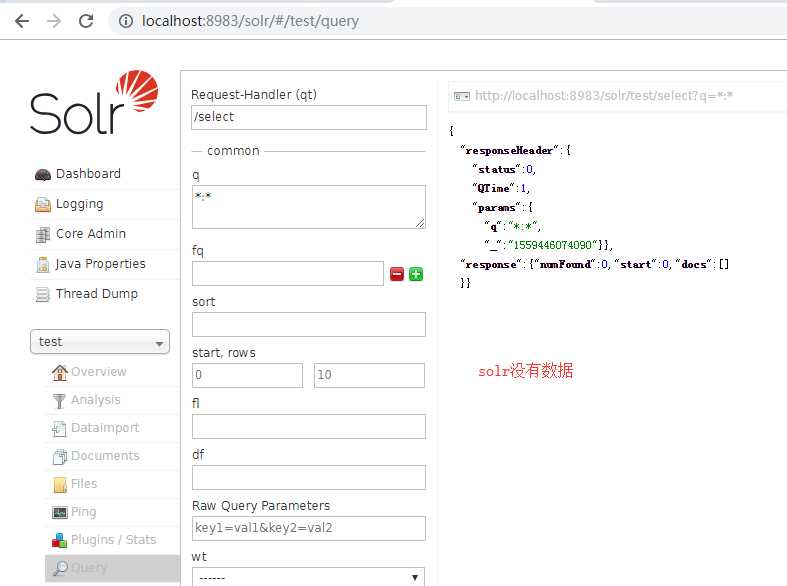Screen dimensions: 787x586
Task: Click the "1559446074090" value in results
Action: coord(552,245)
